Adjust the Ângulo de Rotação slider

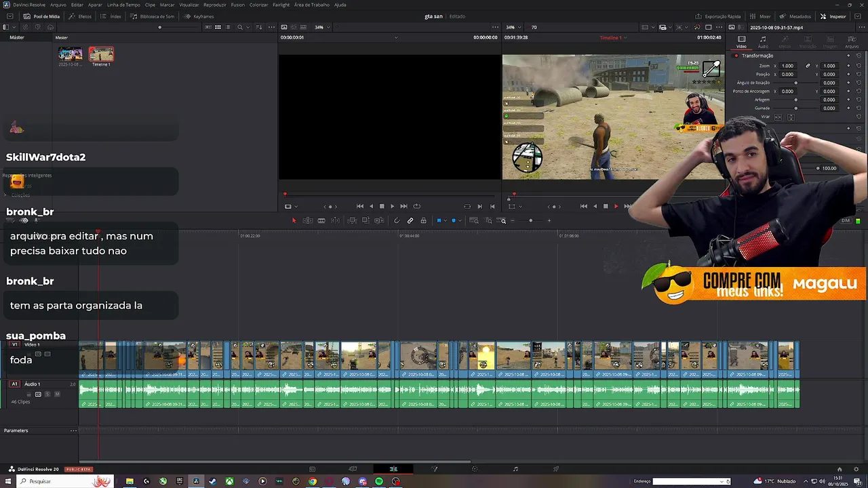(796, 83)
